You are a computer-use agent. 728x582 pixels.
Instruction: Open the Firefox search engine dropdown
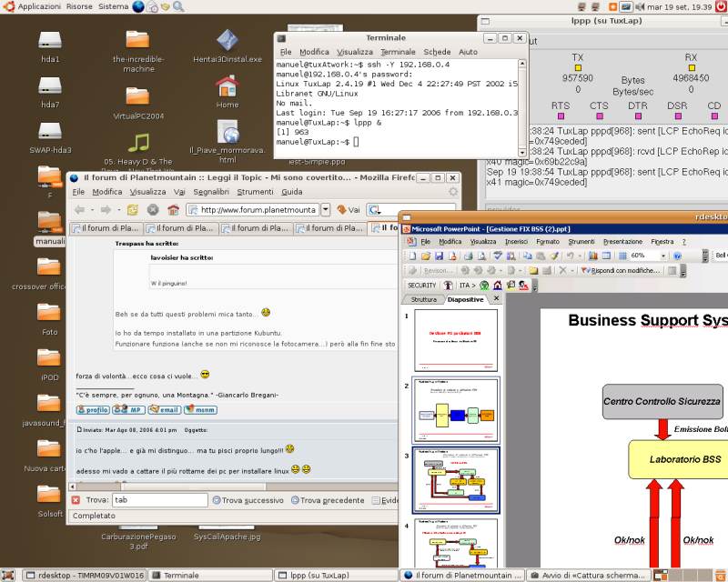click(x=374, y=210)
